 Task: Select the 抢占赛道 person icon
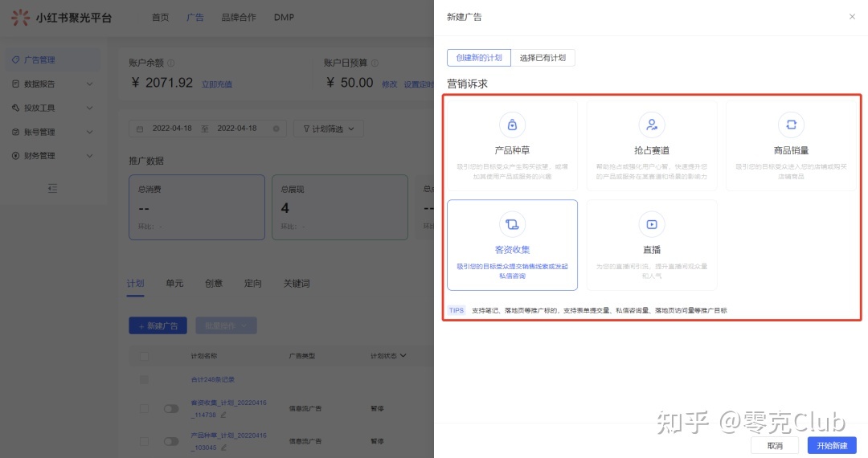pyautogui.click(x=652, y=125)
